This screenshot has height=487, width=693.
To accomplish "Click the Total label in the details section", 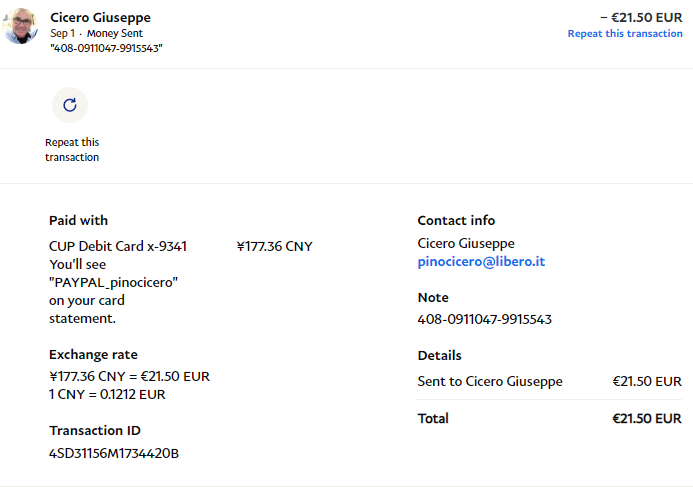I will pos(433,419).
